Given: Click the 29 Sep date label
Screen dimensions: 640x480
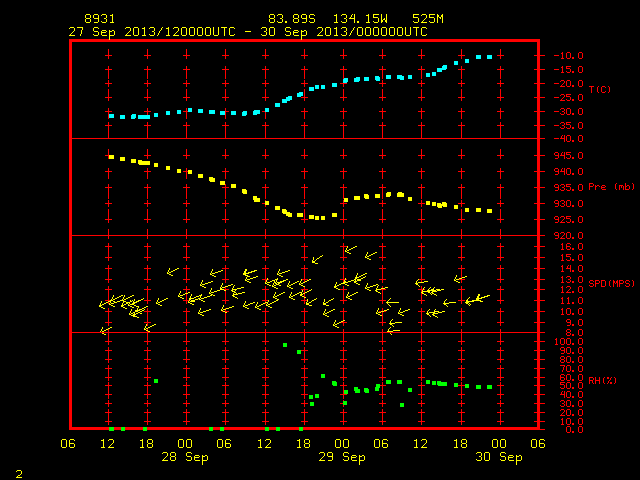Looking at the screenshot, I should [342, 457].
